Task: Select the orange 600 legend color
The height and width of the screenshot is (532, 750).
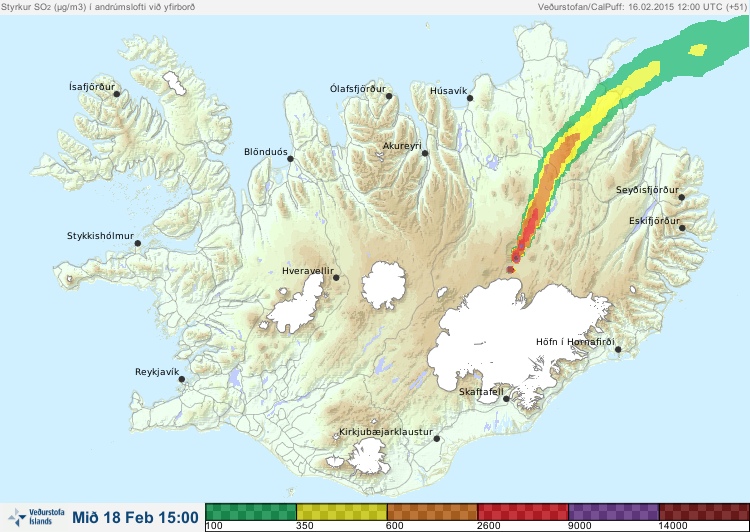Action: point(432,512)
